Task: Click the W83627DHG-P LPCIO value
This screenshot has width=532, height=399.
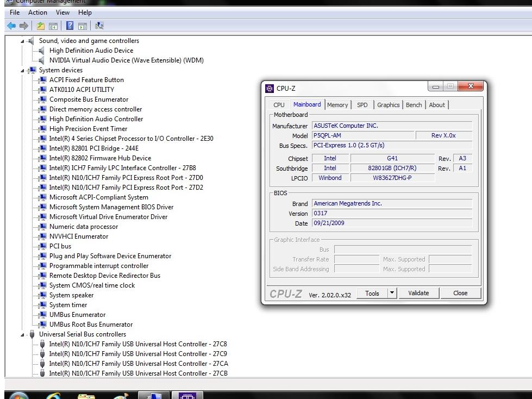Action: click(392, 178)
